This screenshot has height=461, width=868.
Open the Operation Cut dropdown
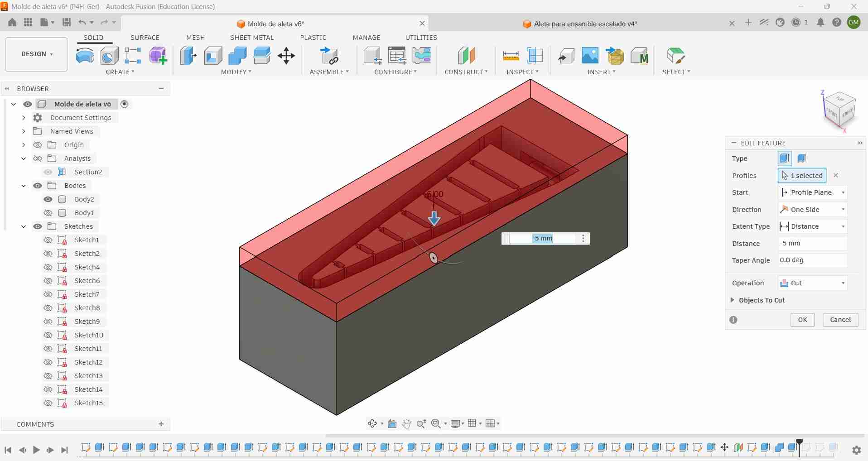[813, 283]
